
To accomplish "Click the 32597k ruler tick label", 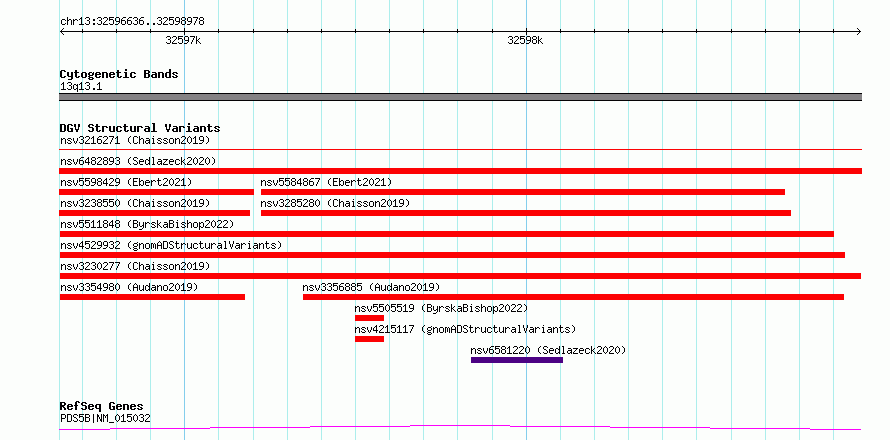I will 183,40.
